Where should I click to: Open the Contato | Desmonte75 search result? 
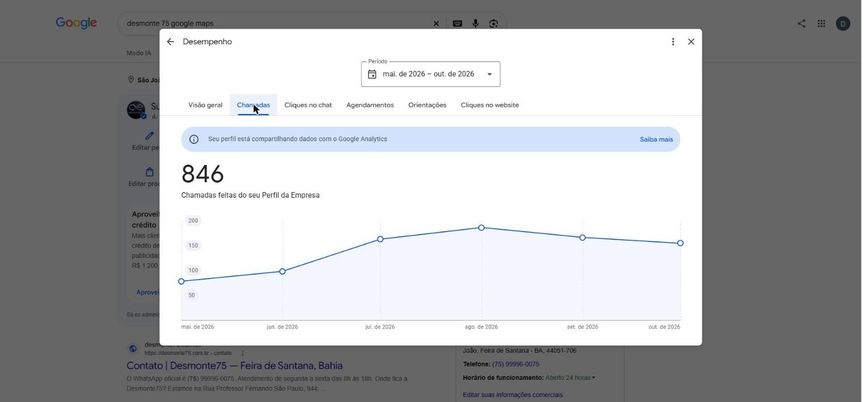[235, 365]
